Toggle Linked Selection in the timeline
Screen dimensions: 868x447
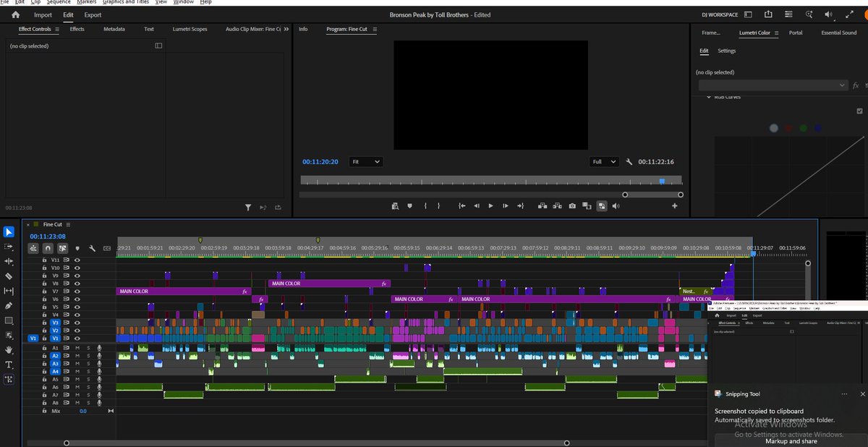click(x=63, y=248)
